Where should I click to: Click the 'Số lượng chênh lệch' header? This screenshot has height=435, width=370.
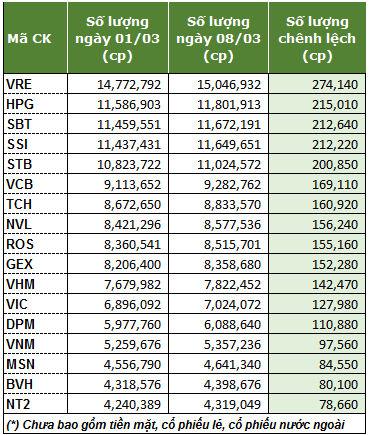click(317, 38)
